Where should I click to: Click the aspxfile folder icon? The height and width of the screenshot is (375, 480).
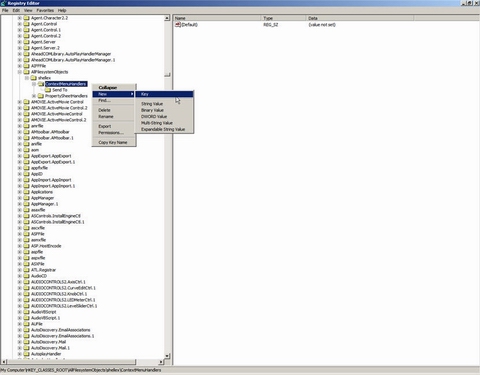click(27, 258)
